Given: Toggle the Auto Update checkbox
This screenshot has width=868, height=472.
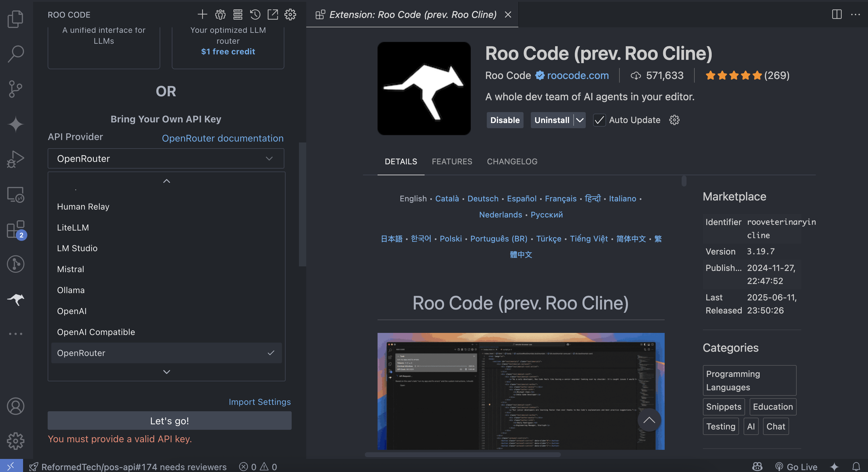Looking at the screenshot, I should click(x=599, y=120).
